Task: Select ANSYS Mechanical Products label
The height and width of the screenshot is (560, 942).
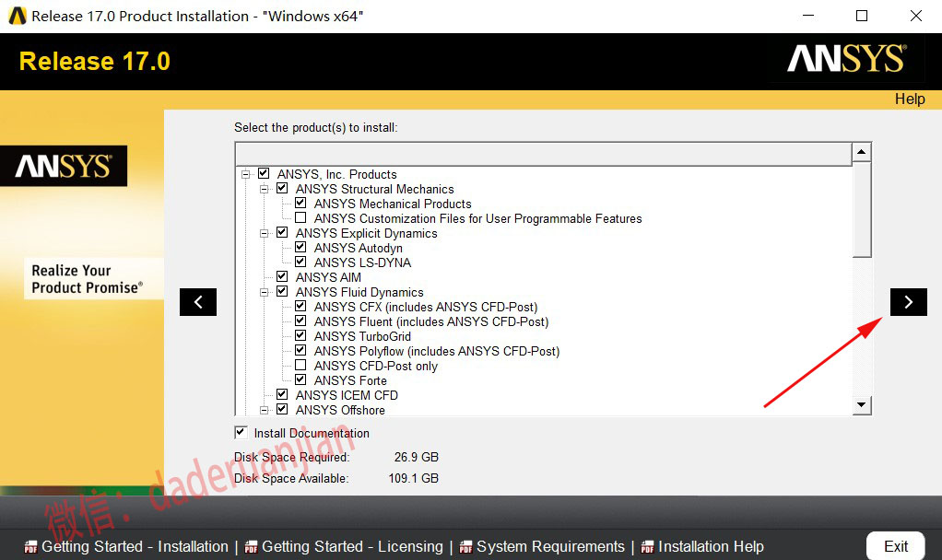Action: [x=393, y=204]
